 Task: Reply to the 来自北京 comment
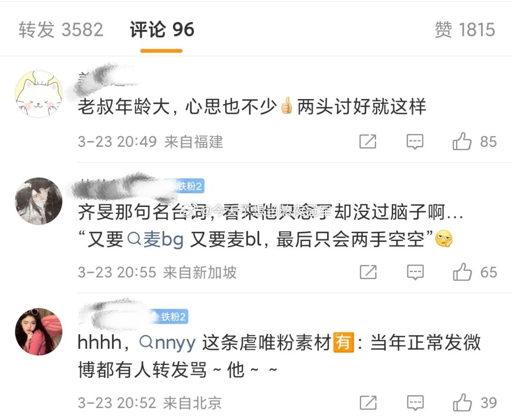pos(415,403)
